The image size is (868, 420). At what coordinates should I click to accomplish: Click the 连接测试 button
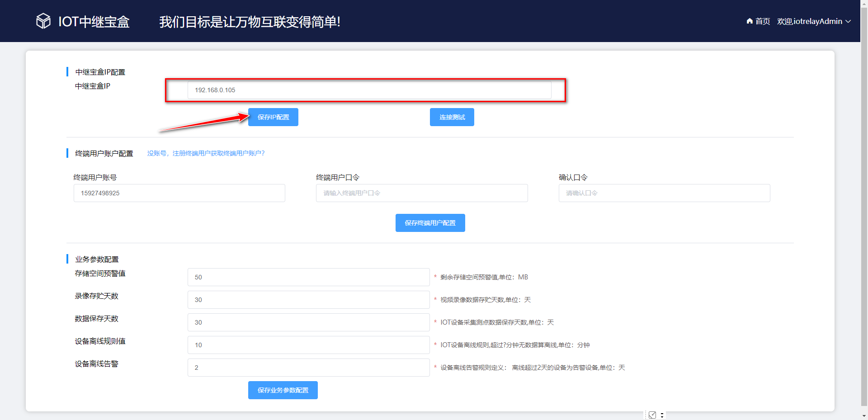point(452,117)
